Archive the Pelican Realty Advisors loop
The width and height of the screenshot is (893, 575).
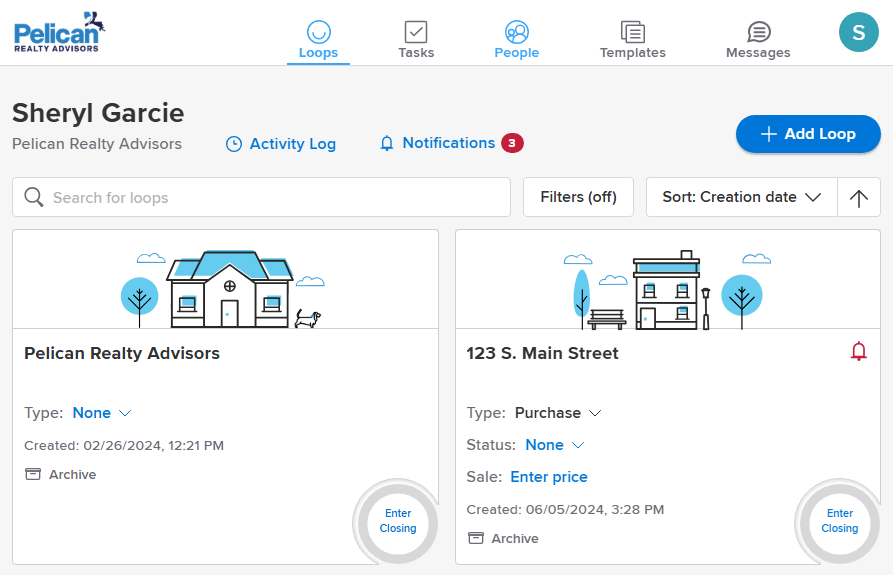point(61,475)
